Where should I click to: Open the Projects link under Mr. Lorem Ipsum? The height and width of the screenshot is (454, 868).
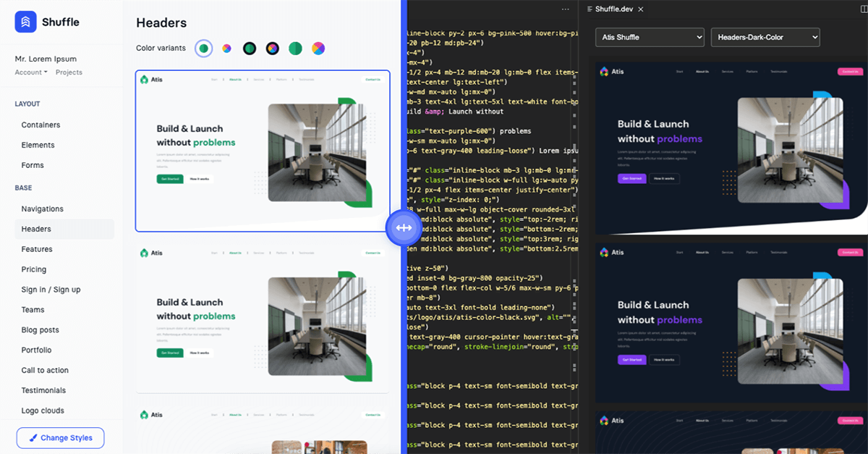70,72
